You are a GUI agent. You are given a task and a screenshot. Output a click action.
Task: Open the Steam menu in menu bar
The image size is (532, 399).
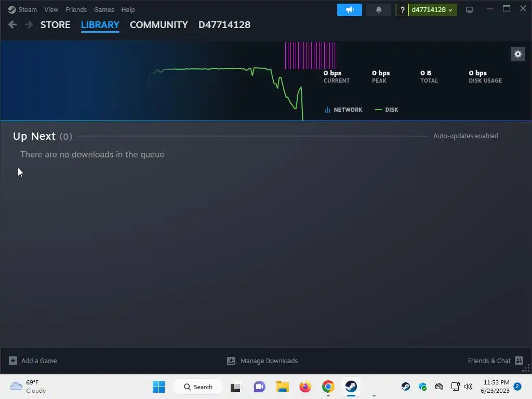[28, 9]
